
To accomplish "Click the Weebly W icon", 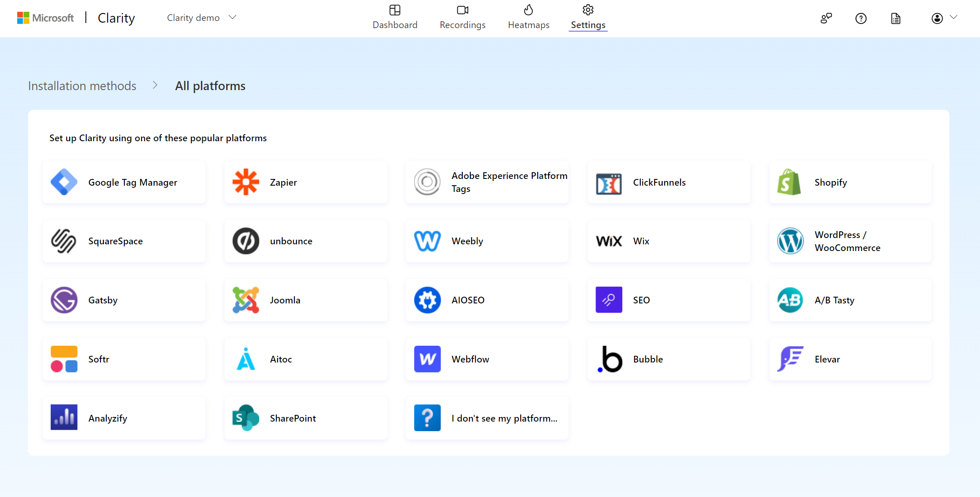I will tap(427, 241).
